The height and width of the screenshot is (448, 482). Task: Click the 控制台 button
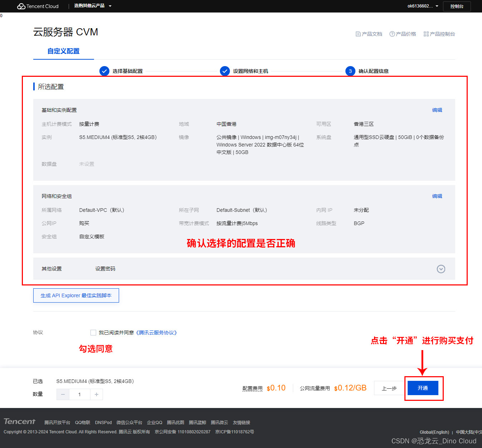[457, 6]
